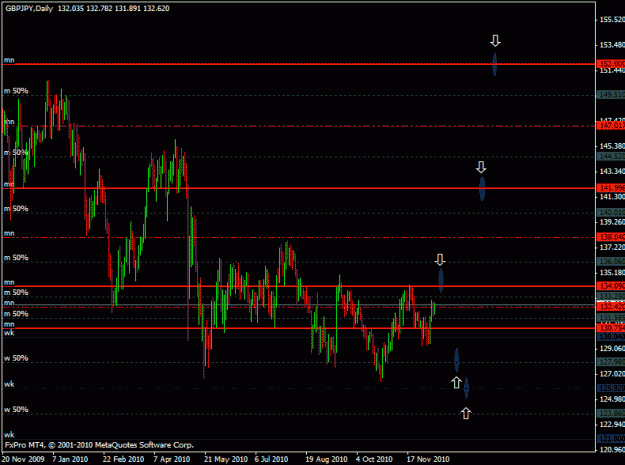Select the white up arrow near the 123.86 level
Viewport: 625px width, 465px height.
[x=466, y=413]
